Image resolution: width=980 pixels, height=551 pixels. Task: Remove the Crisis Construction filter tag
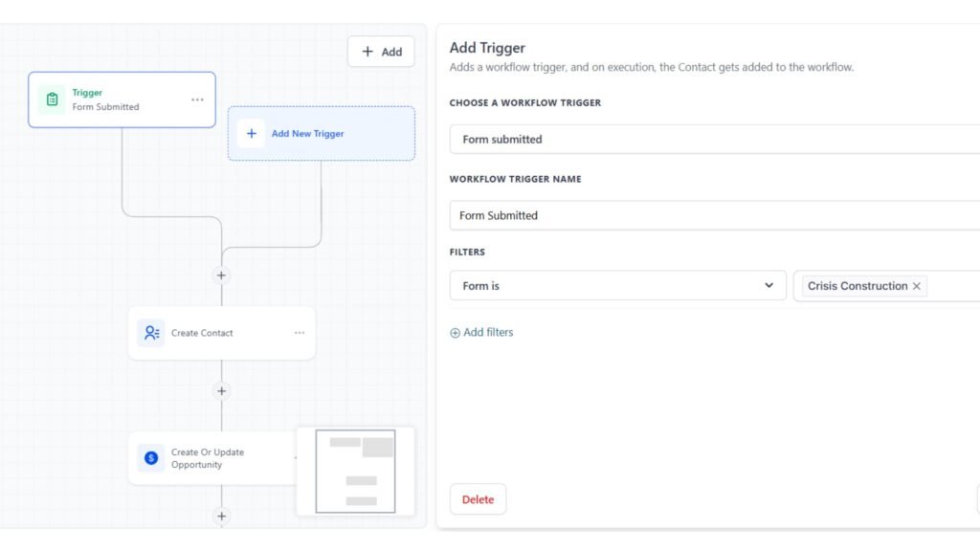click(917, 286)
